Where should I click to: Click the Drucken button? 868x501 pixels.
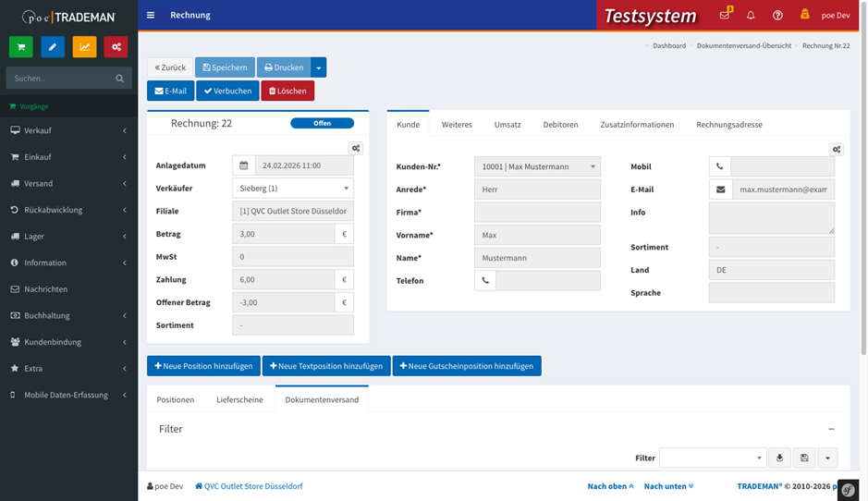(x=284, y=67)
